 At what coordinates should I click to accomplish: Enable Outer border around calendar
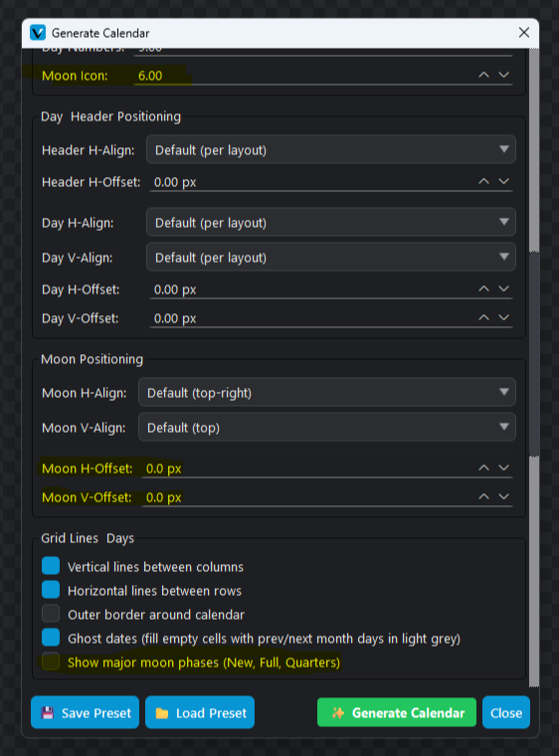(51, 614)
